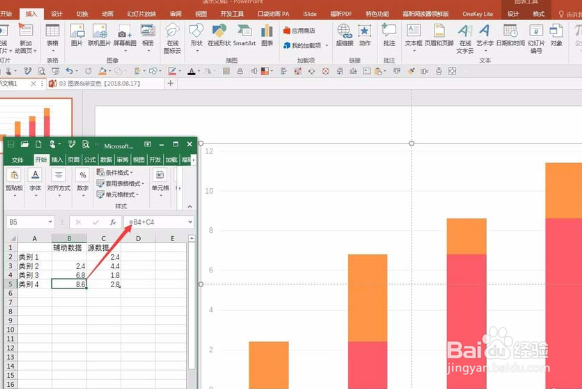This screenshot has width=582, height=389.
Task: Switch to the PowerPoint 设计 tab
Action: point(57,14)
